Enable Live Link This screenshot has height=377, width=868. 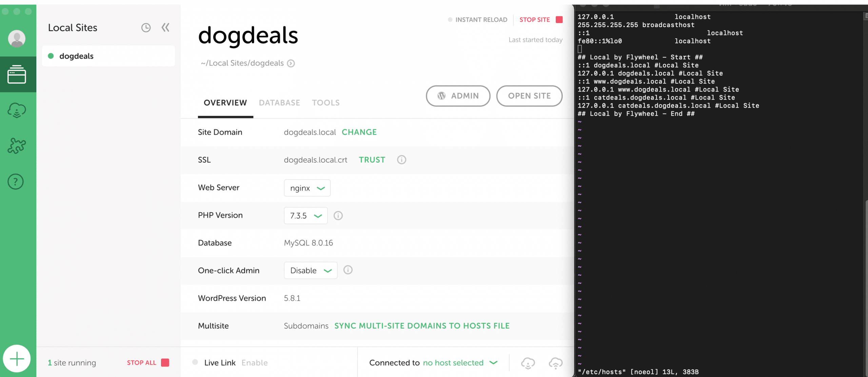coord(255,363)
